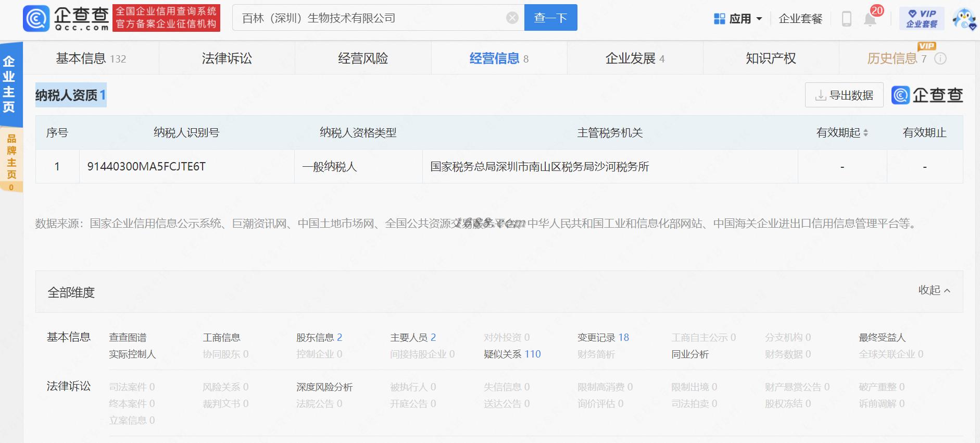
Task: Click 股权冻结 0 in dimensions list
Action: [x=788, y=404]
